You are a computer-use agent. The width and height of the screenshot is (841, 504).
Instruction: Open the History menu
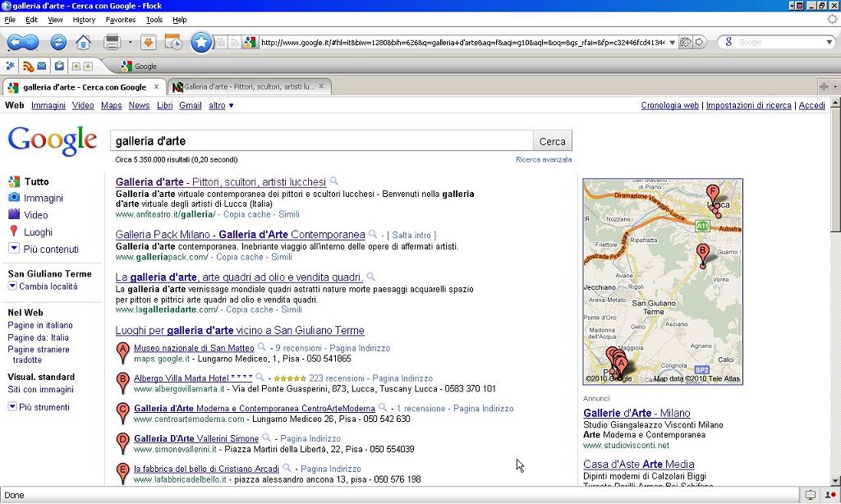84,20
